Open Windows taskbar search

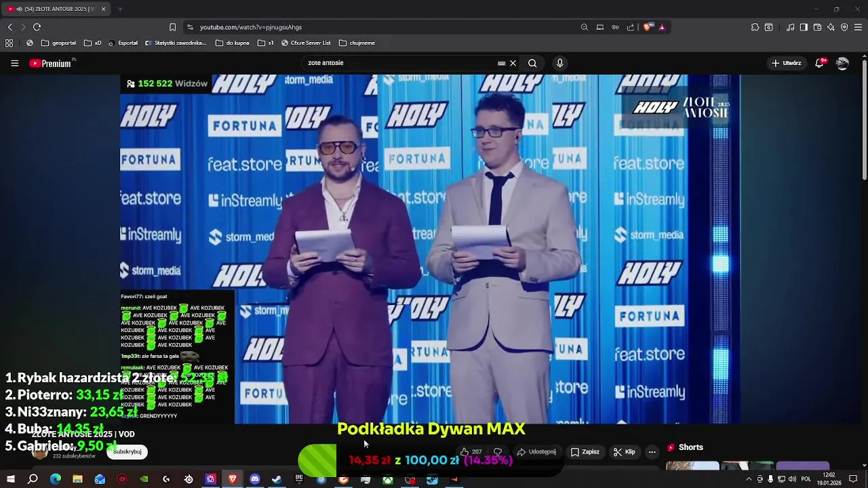(33, 479)
